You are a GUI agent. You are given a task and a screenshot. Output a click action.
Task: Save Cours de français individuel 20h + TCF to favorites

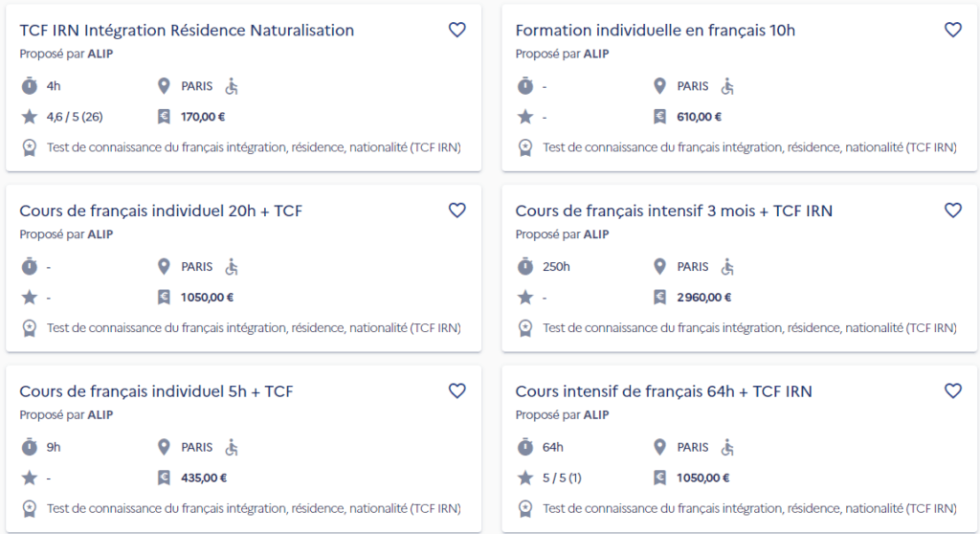457,211
